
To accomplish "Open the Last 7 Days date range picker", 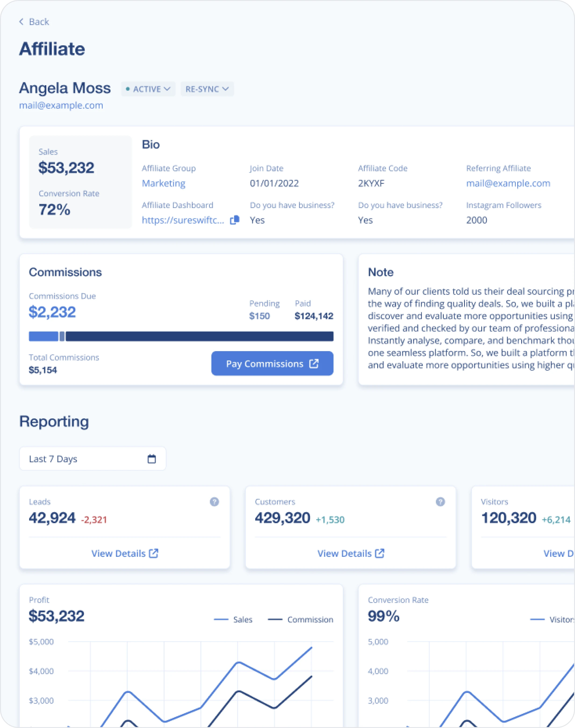I will point(93,459).
